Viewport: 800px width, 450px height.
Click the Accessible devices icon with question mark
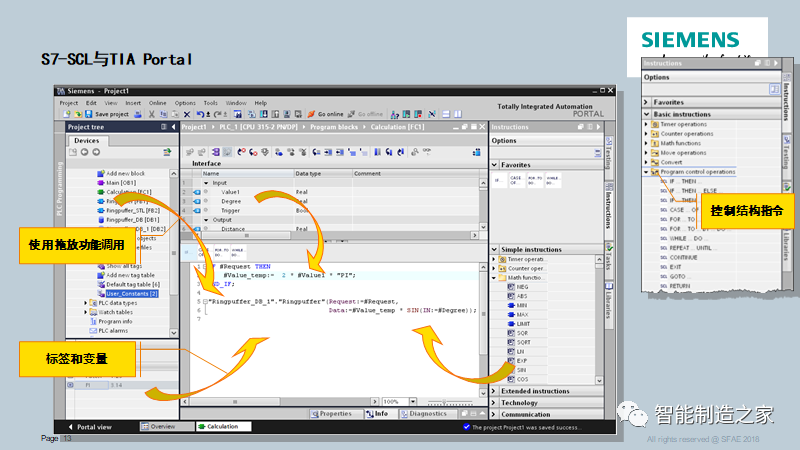pyautogui.click(x=394, y=114)
